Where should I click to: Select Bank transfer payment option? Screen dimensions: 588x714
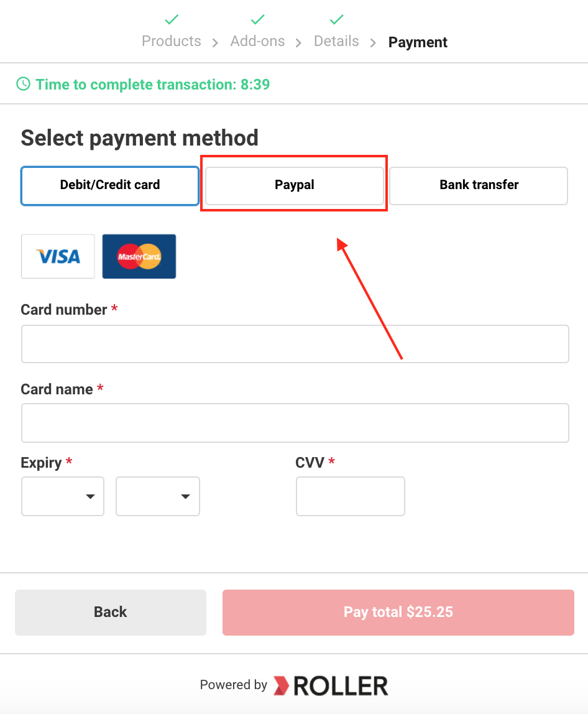(479, 186)
